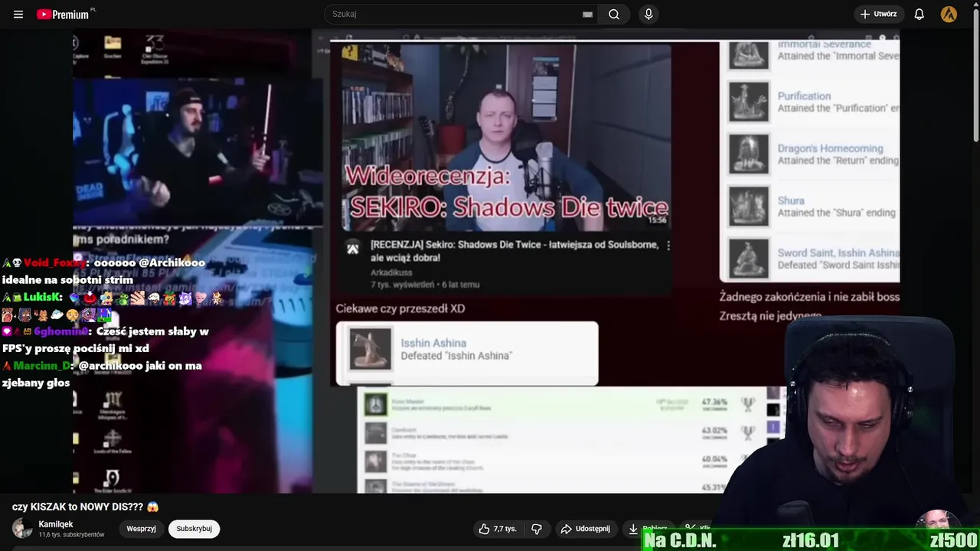
Task: Click the Wesprzyj button
Action: tap(141, 529)
